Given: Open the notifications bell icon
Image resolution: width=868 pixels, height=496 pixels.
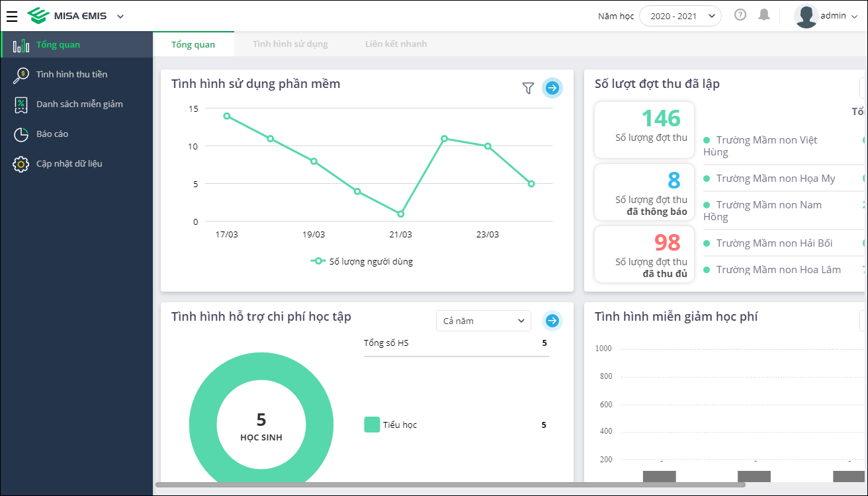Looking at the screenshot, I should (764, 15).
